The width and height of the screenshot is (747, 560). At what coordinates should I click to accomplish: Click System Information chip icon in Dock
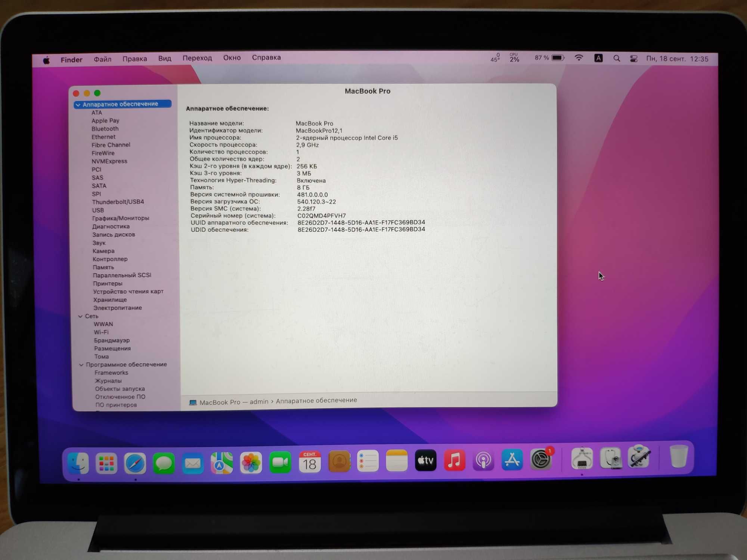coord(582,458)
